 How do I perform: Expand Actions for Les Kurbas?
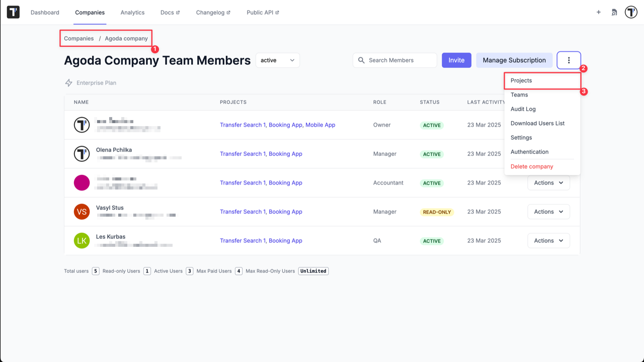point(548,240)
